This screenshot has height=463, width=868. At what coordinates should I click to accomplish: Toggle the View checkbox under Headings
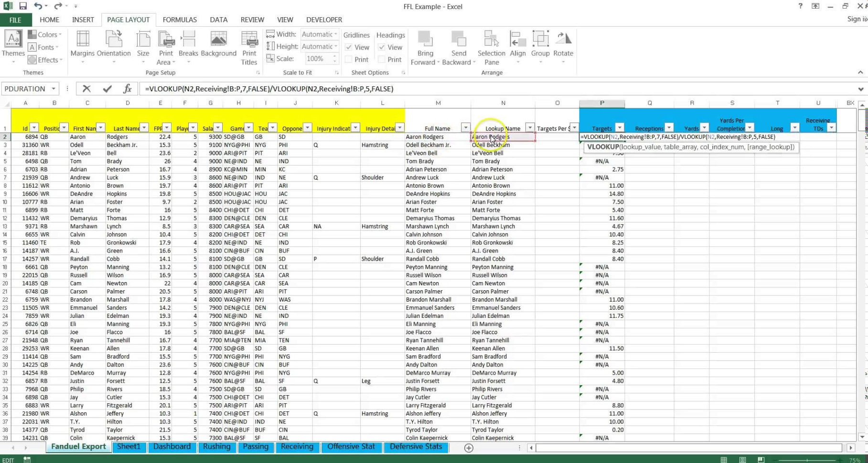pos(381,47)
